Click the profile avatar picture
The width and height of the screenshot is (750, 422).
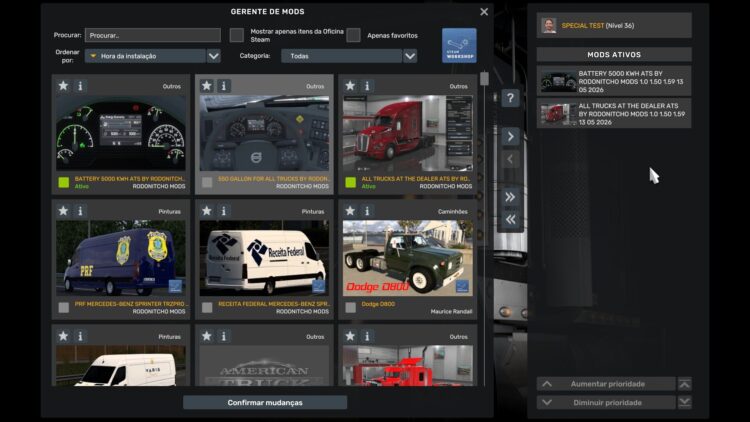pos(549,25)
